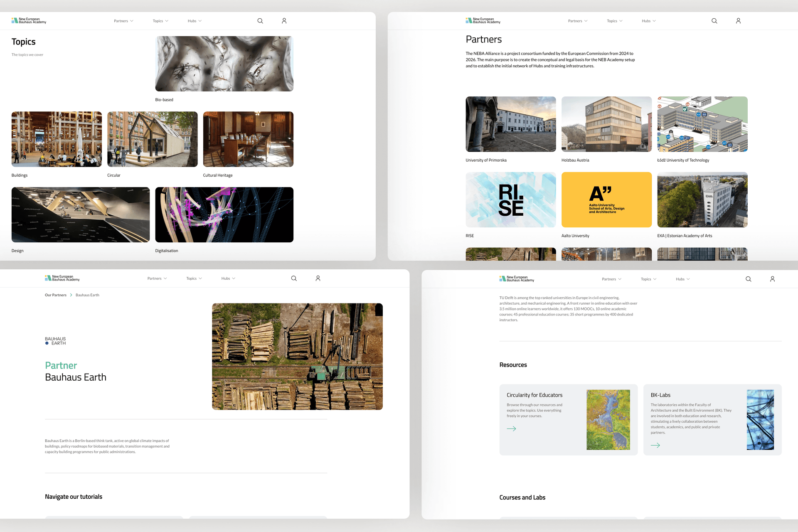Click the user account icon in the Bauhaus Earth window
This screenshot has height=532, width=798.
pos(318,278)
